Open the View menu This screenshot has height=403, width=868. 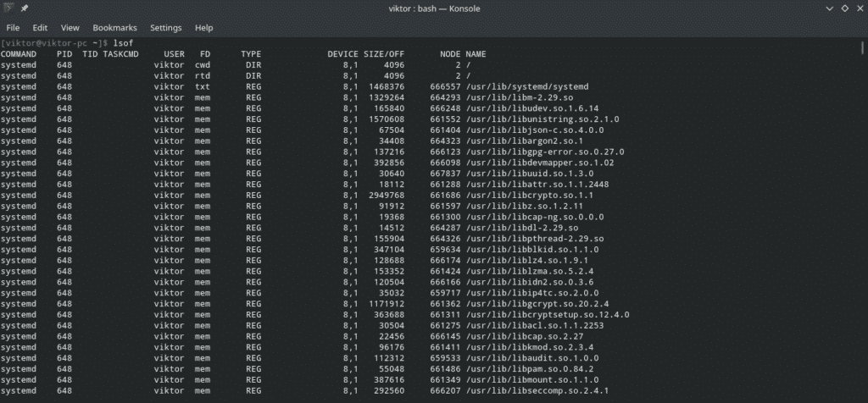point(70,27)
